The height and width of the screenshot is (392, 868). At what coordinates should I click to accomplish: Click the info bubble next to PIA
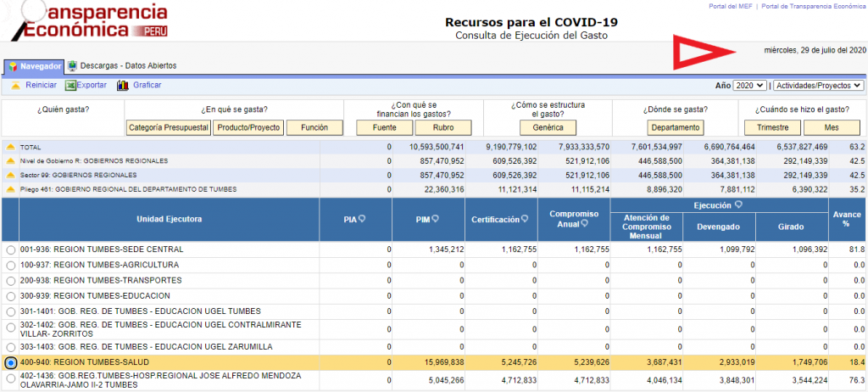(x=362, y=219)
